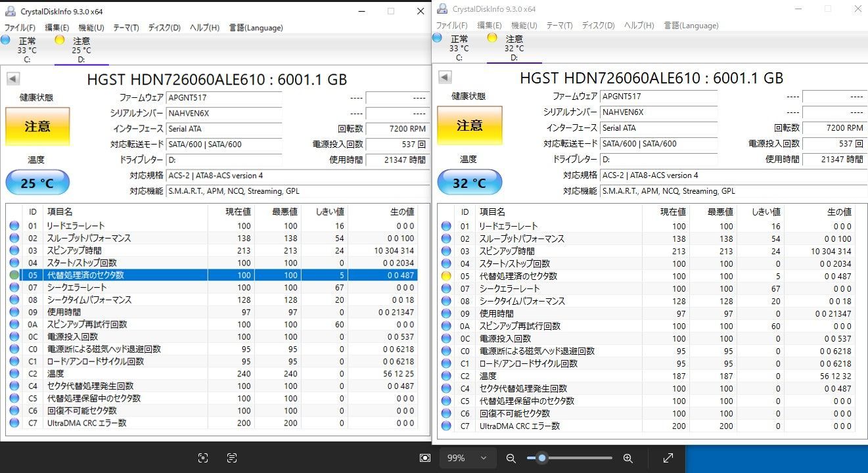This screenshot has height=473, width=868.
Task: Left window: click 項目名 column header
Action: click(126, 212)
